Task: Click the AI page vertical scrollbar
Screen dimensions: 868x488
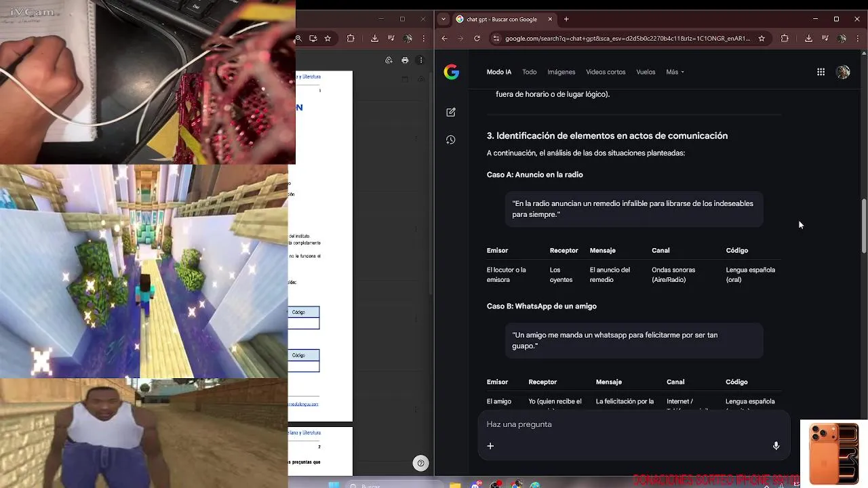Action: click(864, 226)
